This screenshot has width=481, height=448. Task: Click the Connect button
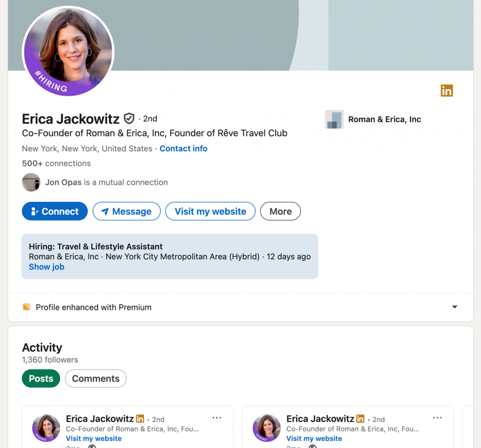click(x=54, y=211)
